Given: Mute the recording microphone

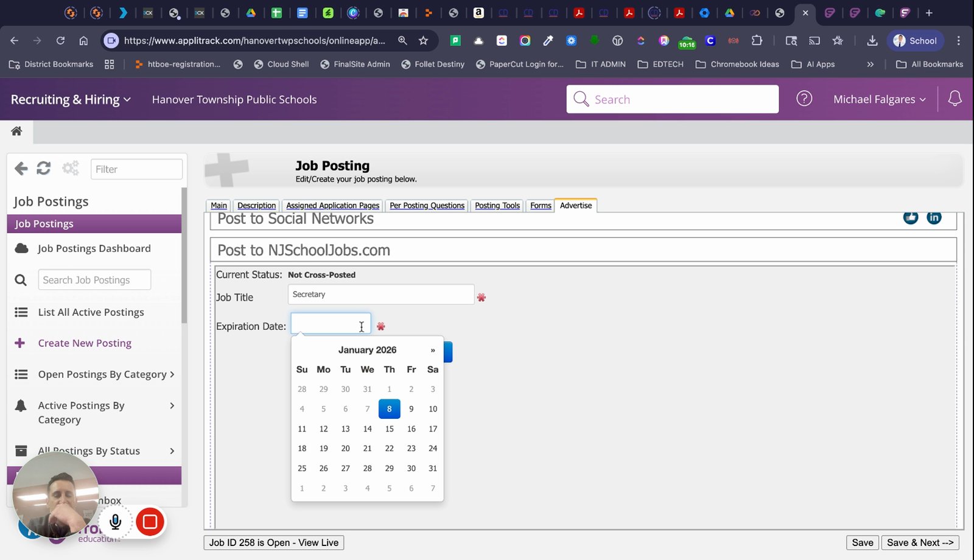Looking at the screenshot, I should coord(115,522).
